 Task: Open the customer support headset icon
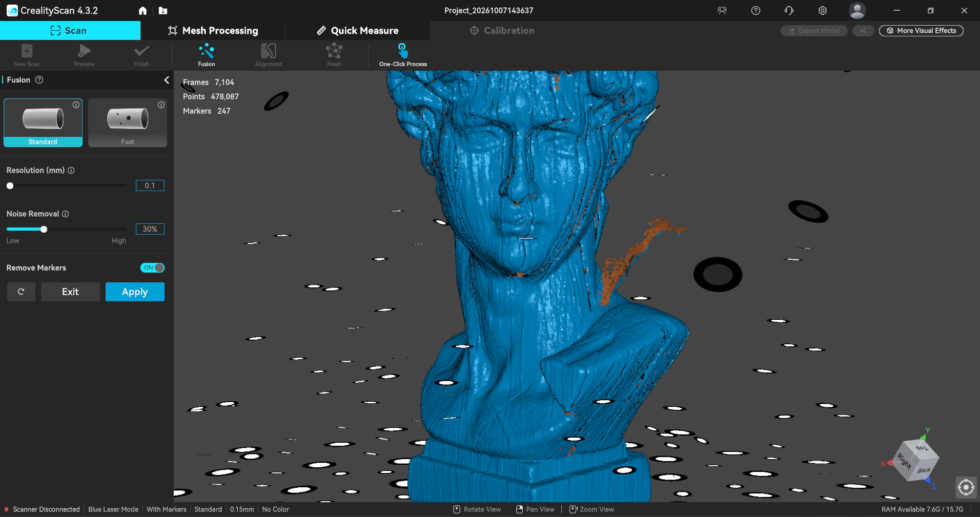(789, 10)
